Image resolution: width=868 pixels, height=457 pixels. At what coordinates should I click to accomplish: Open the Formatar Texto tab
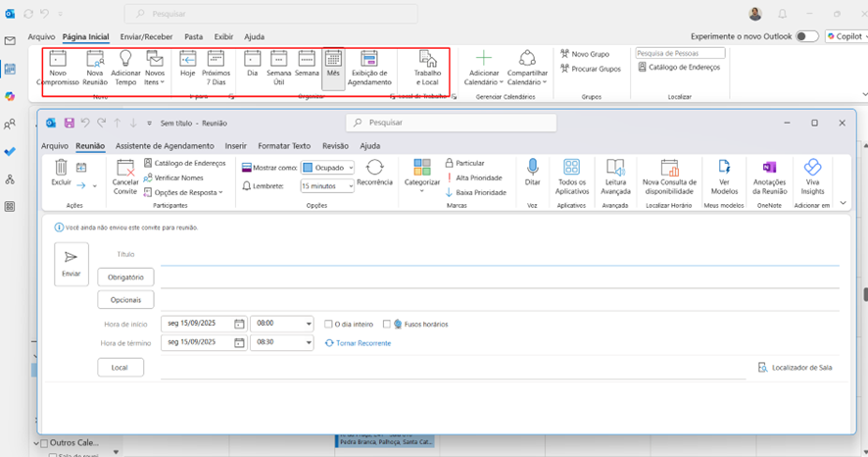click(283, 146)
